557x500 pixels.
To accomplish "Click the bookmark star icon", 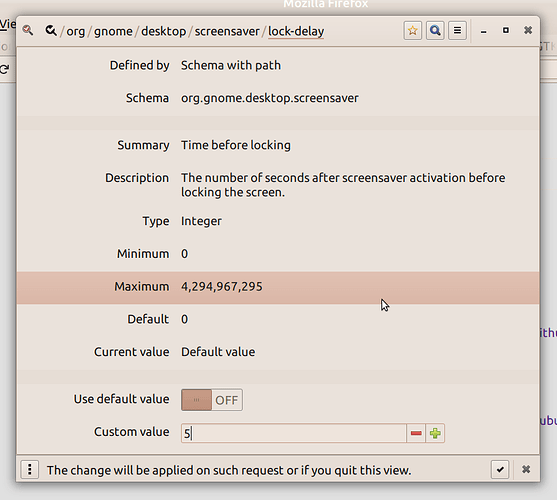I will (412, 31).
